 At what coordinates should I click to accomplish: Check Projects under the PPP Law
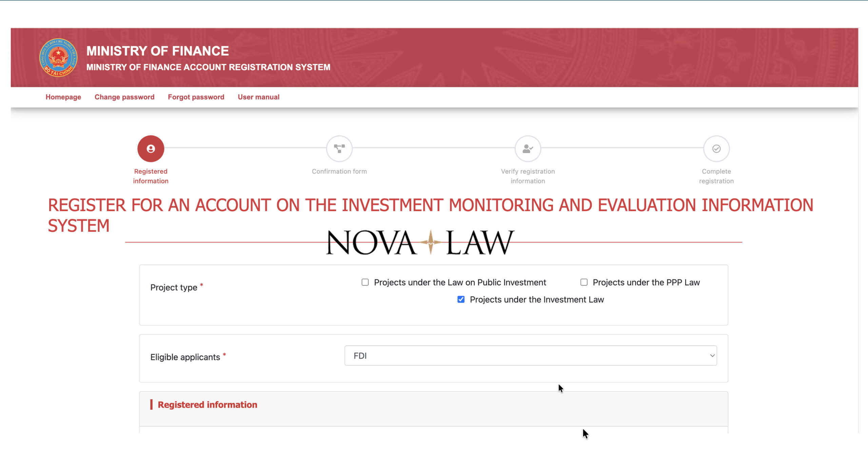coord(584,282)
